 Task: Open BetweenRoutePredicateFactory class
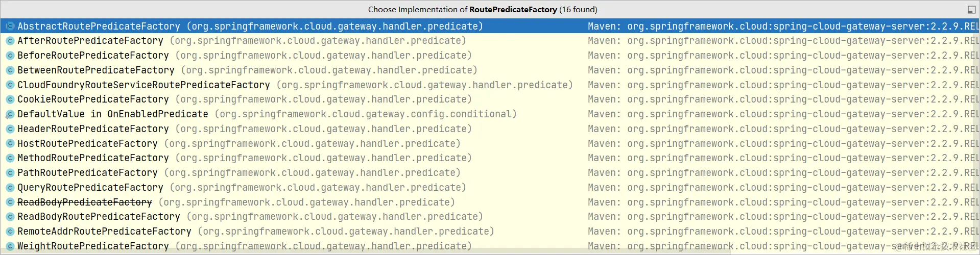490,70
